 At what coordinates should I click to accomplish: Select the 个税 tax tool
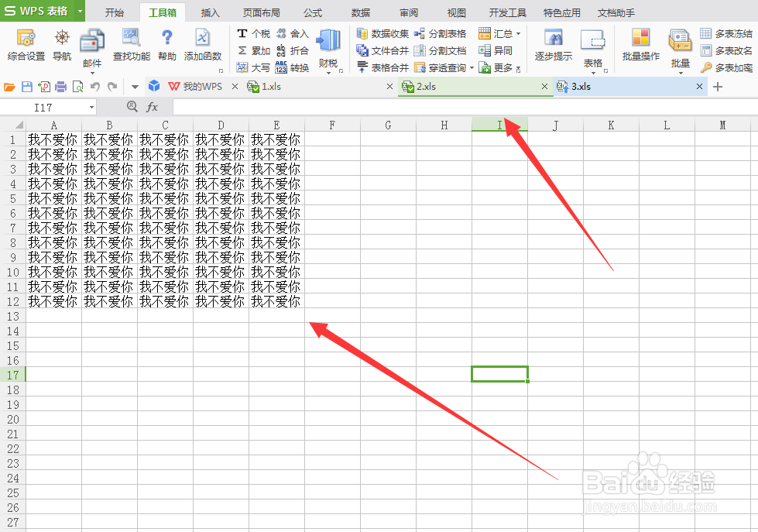tap(253, 33)
